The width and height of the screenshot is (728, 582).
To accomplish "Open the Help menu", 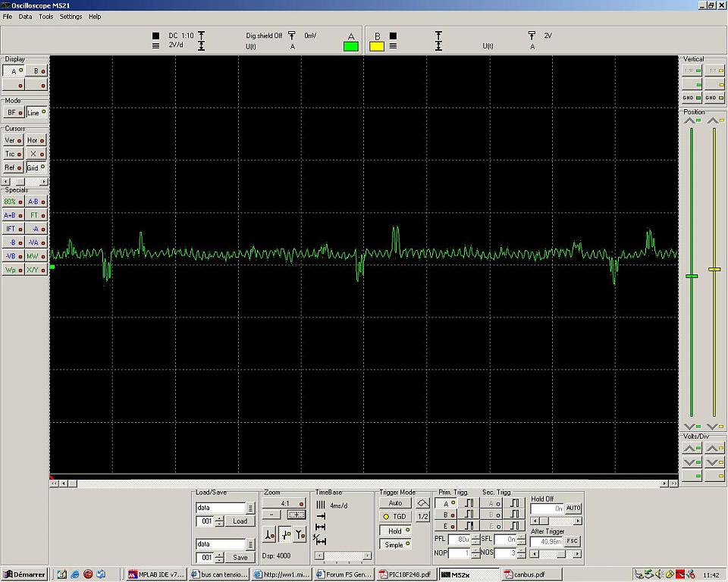I will coord(95,17).
